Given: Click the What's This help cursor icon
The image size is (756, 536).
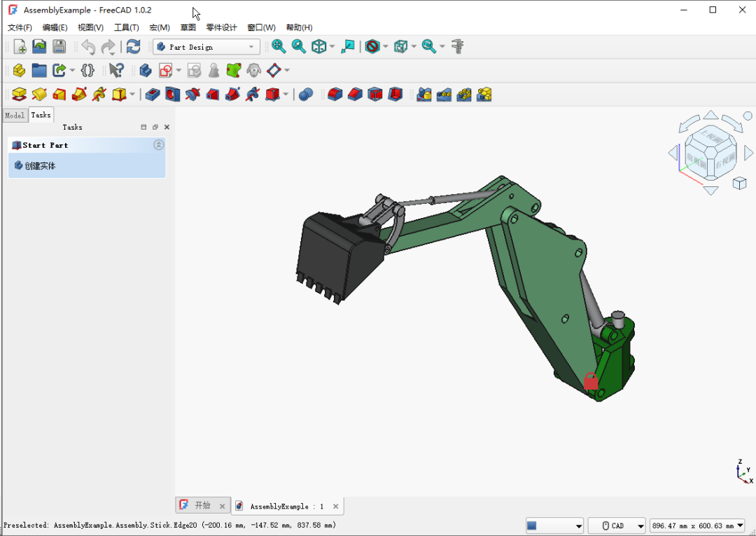Looking at the screenshot, I should [x=116, y=70].
